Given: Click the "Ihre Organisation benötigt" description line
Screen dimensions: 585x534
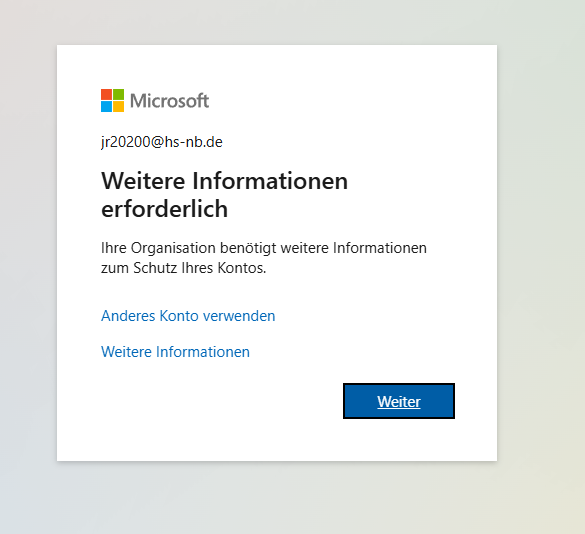Looking at the screenshot, I should click(x=264, y=248).
